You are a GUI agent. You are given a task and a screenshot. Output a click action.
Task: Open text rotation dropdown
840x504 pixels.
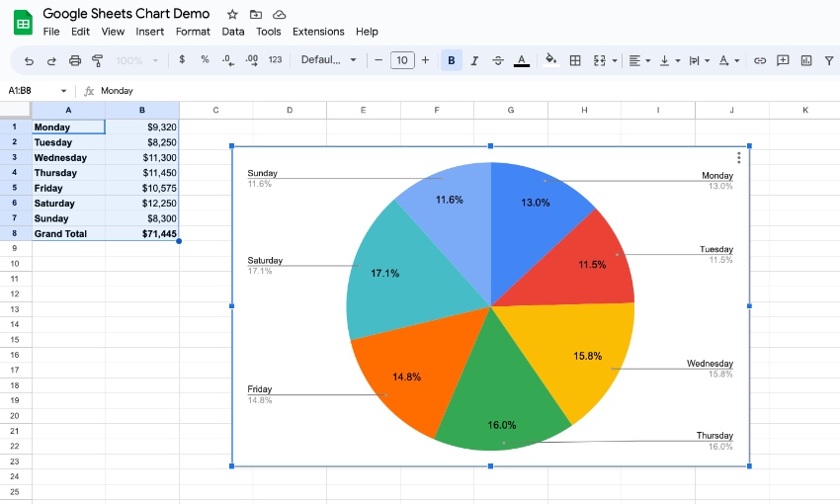729,60
